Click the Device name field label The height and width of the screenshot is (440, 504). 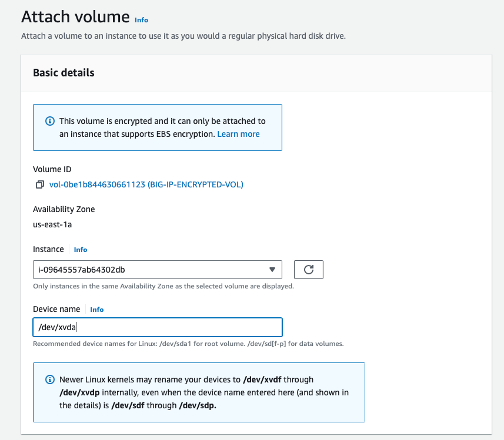tap(58, 309)
